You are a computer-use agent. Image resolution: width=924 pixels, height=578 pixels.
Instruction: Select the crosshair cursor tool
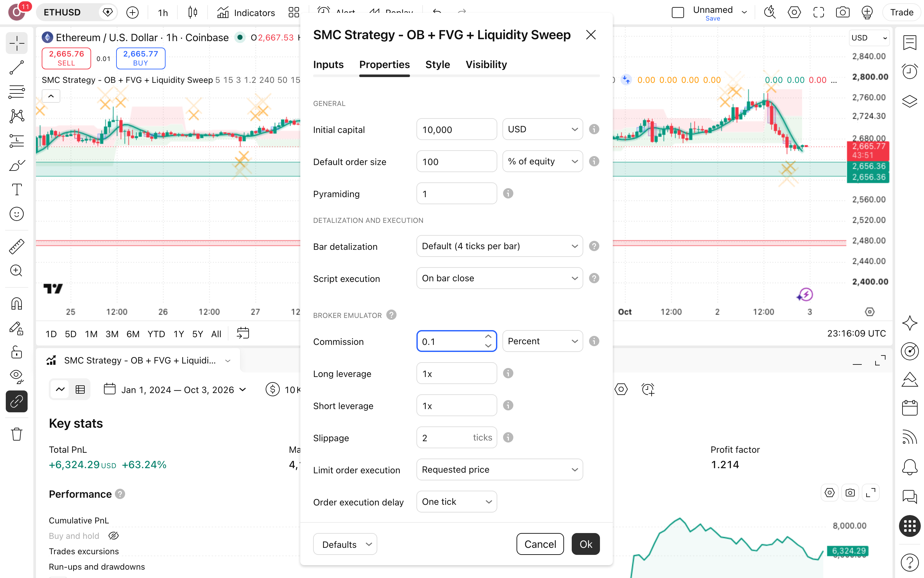pyautogui.click(x=17, y=44)
